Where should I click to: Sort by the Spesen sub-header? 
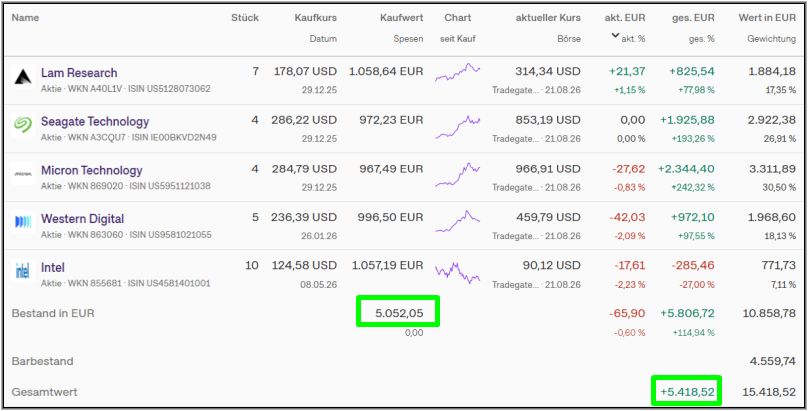pyautogui.click(x=409, y=39)
